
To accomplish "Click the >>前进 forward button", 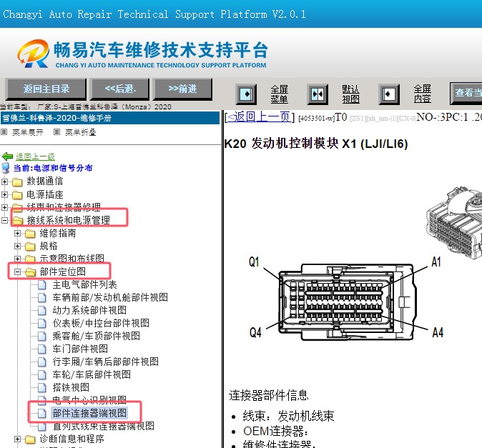I will click(182, 89).
